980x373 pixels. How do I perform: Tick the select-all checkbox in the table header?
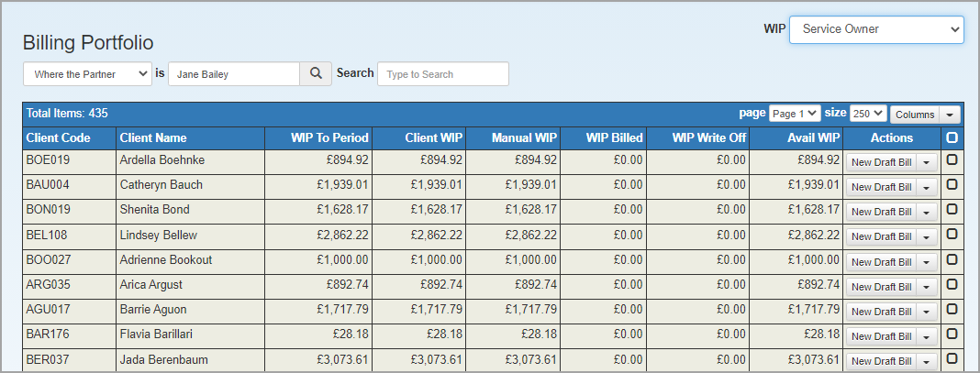click(952, 137)
